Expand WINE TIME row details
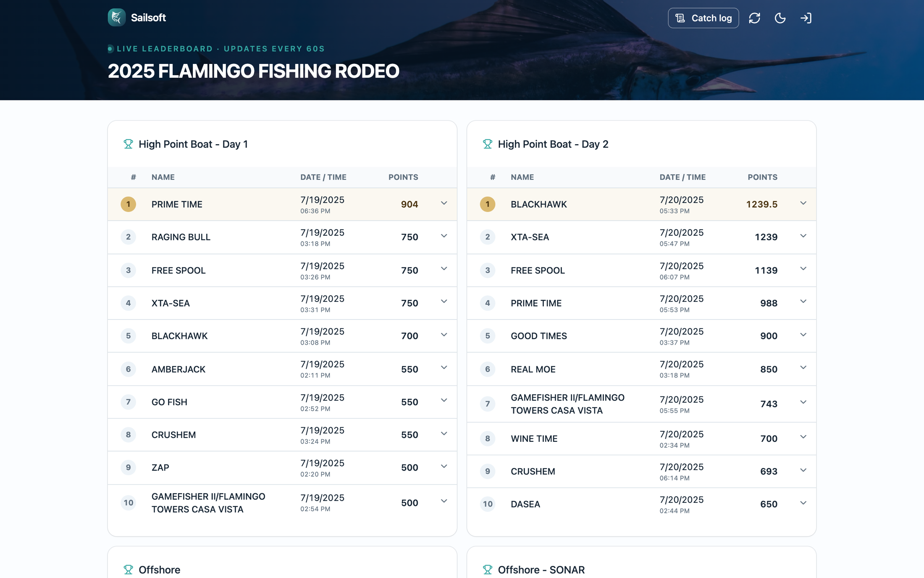 pyautogui.click(x=803, y=437)
